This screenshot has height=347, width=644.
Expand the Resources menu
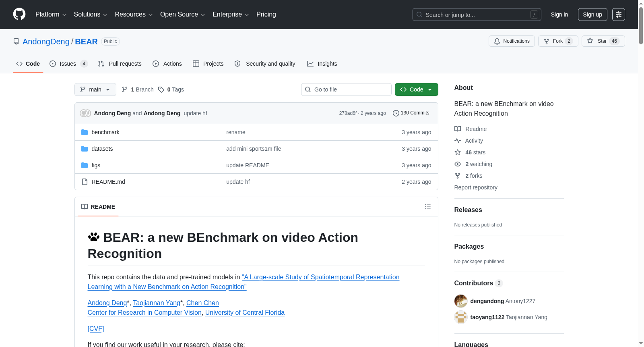(134, 15)
